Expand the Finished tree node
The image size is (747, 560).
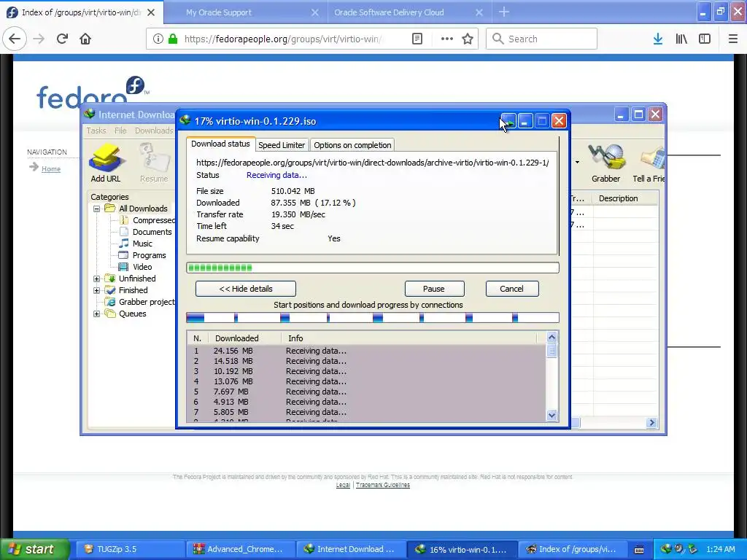(97, 290)
